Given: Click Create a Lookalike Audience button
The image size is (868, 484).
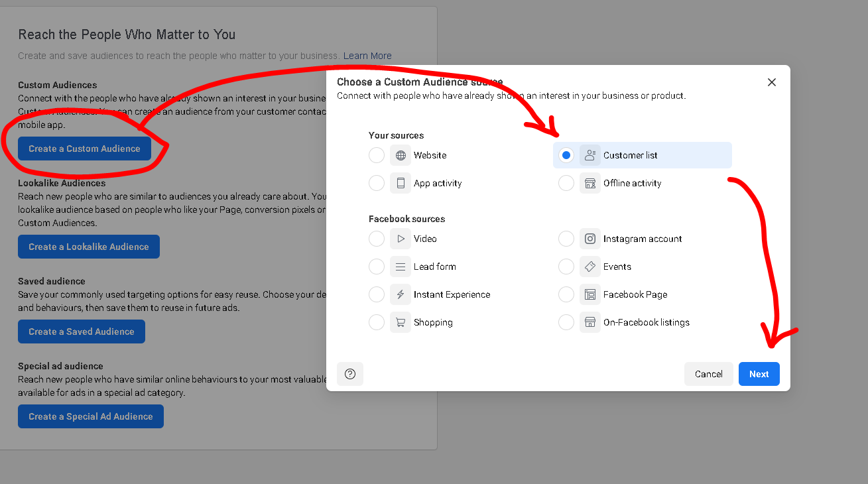Looking at the screenshot, I should [x=89, y=247].
